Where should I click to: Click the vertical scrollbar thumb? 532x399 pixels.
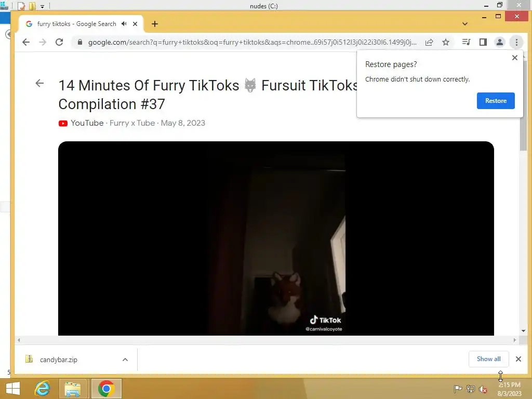(523, 105)
